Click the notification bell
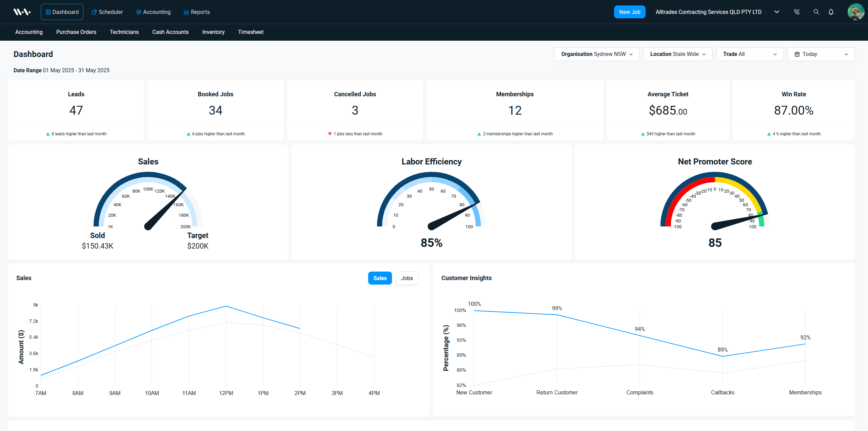 (x=831, y=12)
